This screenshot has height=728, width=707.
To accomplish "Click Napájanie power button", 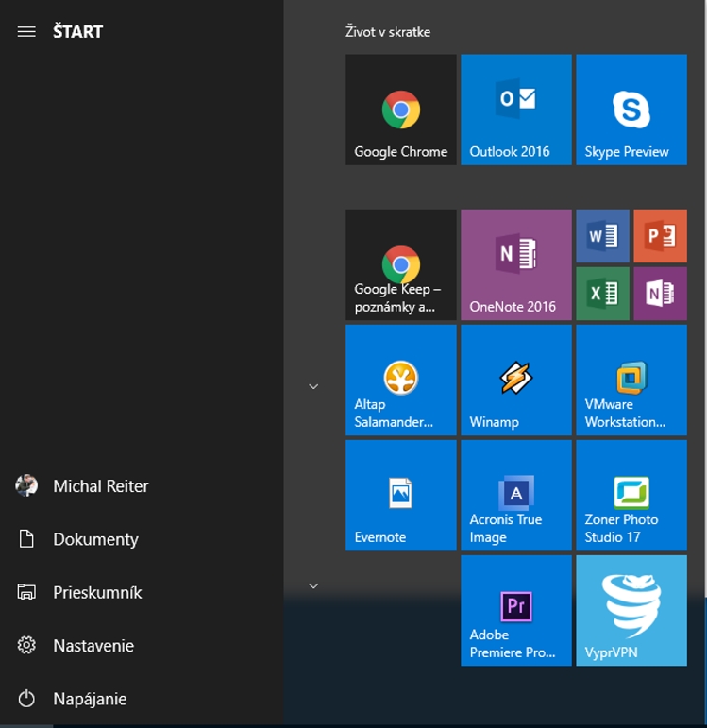I will tap(89, 699).
